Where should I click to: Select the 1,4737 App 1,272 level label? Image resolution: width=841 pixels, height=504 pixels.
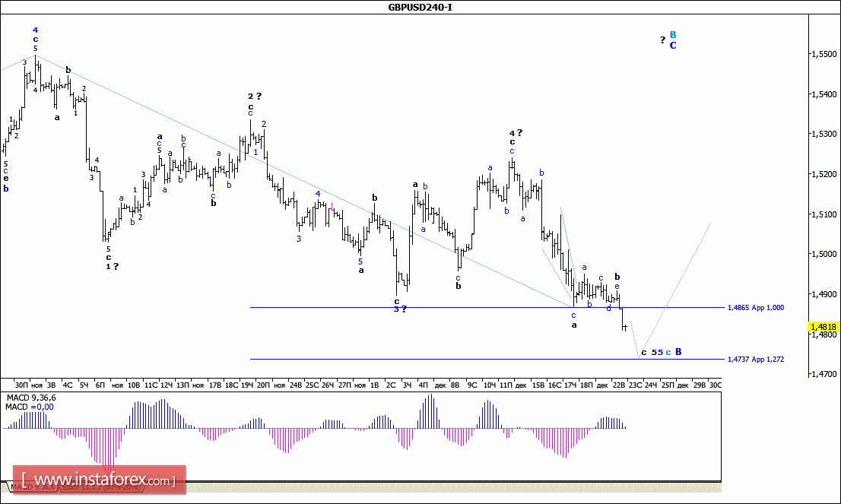(756, 360)
